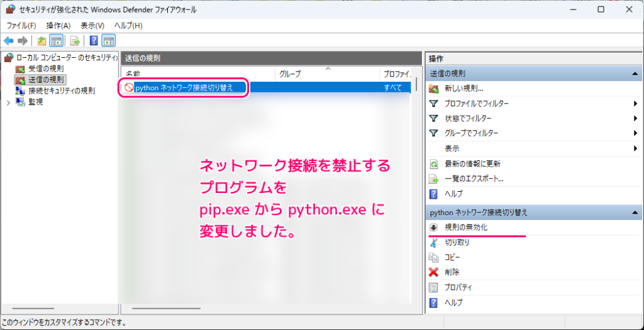644x330 pixels.
Task: Click the 削除 action label
Action: [452, 272]
